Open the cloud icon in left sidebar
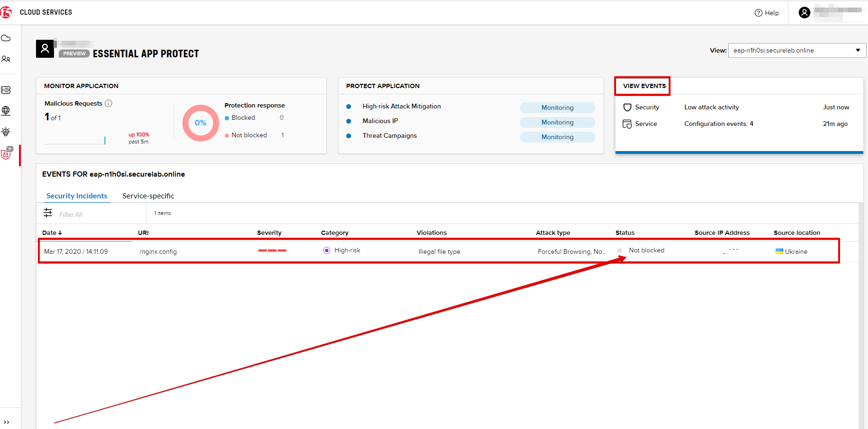868x429 pixels. point(6,38)
